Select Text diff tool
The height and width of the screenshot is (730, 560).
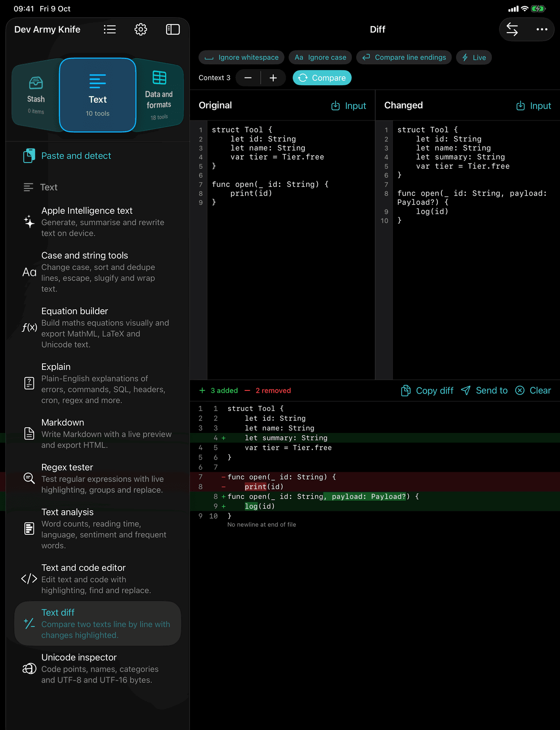[x=98, y=624]
